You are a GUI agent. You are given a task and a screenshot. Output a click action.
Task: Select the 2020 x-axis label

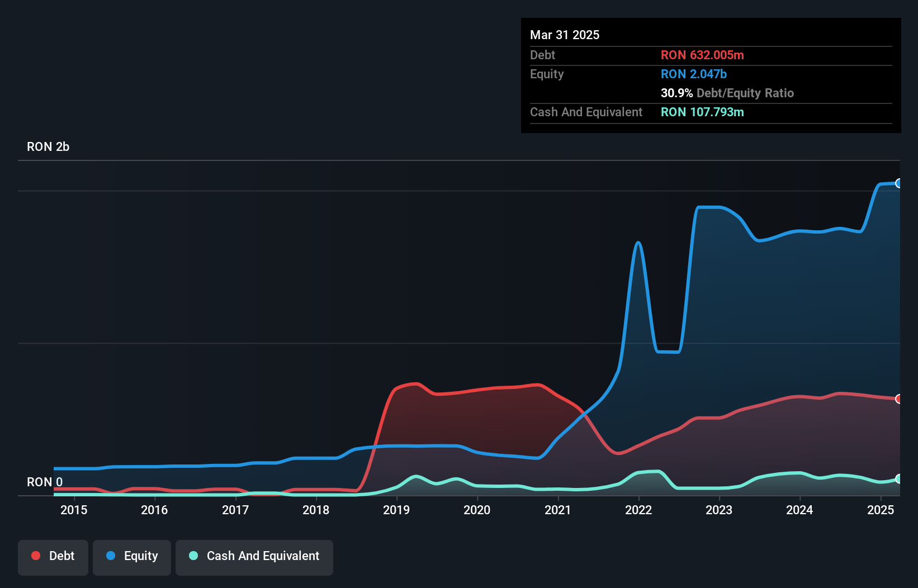click(477, 510)
